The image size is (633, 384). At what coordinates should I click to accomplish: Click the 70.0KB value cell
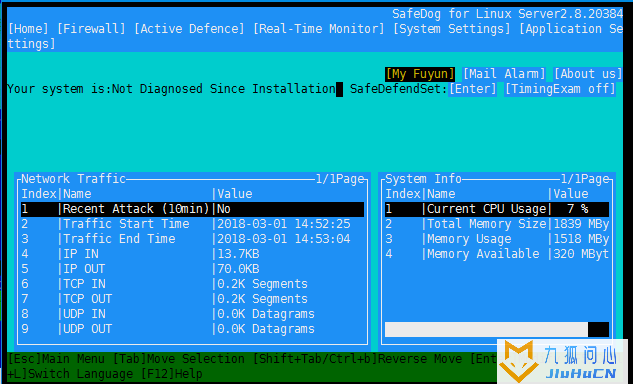(238, 269)
